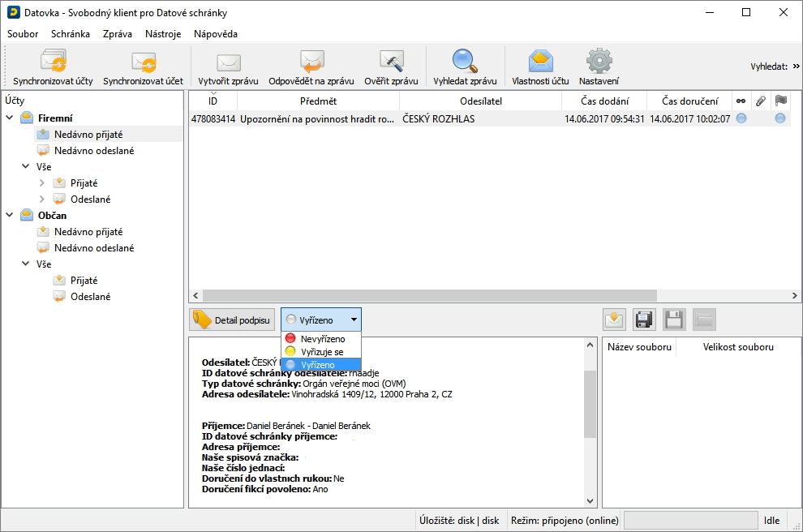Open the Zpráva menu
The width and height of the screenshot is (803, 532).
pos(118,34)
